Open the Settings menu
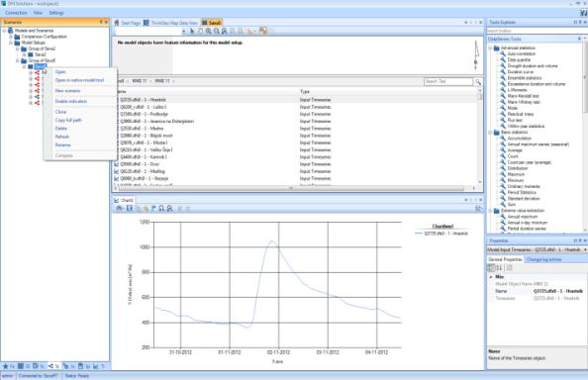 pos(56,13)
